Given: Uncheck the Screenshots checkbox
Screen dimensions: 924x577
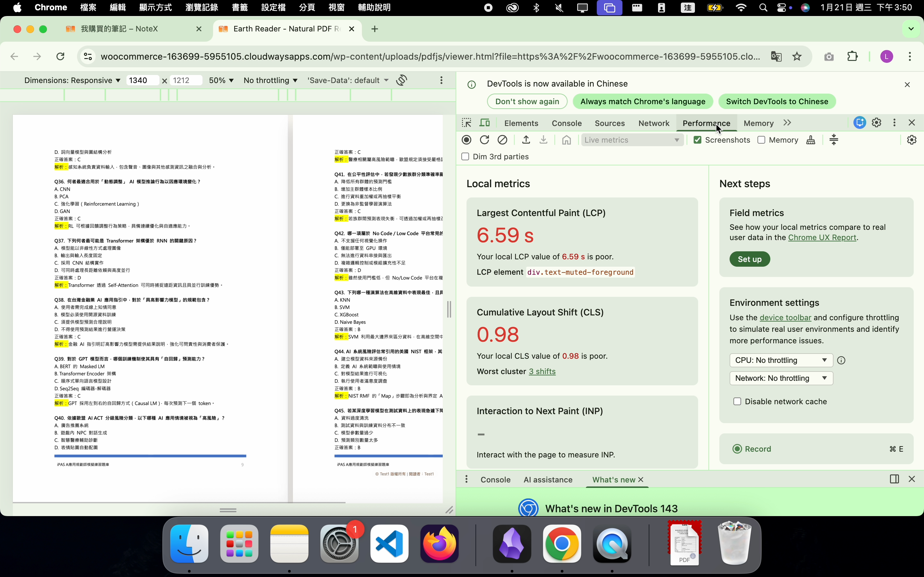Looking at the screenshot, I should [x=697, y=140].
